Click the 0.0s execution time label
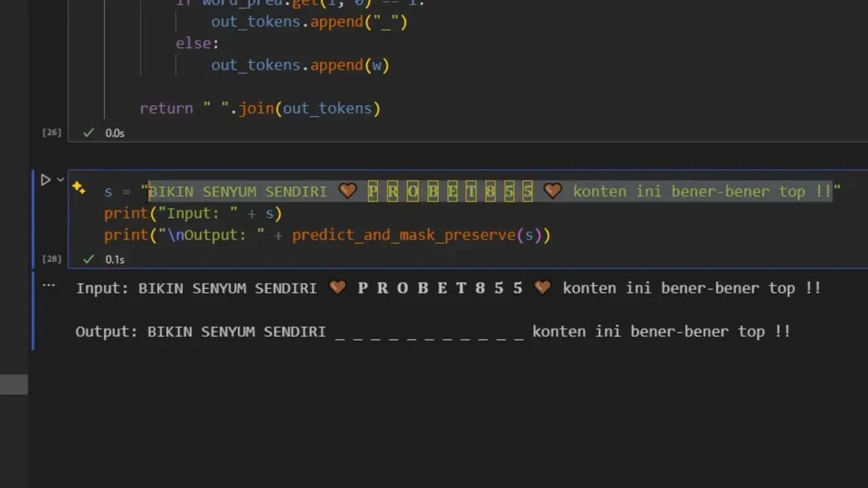 (x=115, y=134)
